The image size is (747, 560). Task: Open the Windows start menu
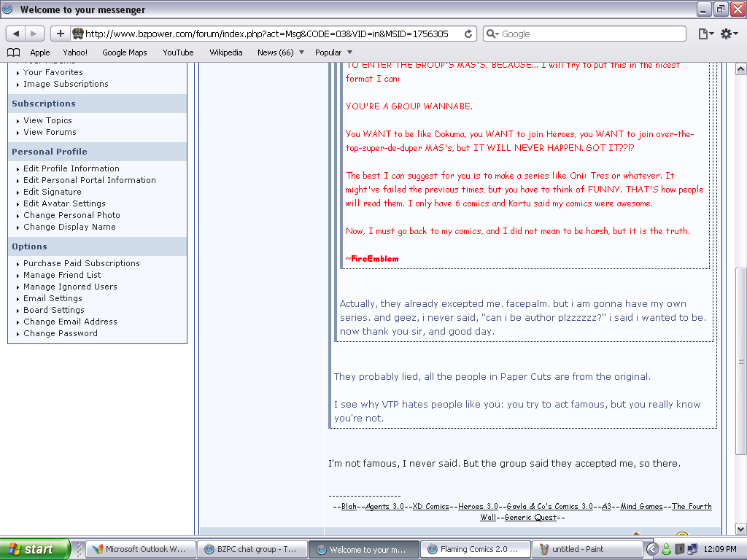pyautogui.click(x=35, y=549)
